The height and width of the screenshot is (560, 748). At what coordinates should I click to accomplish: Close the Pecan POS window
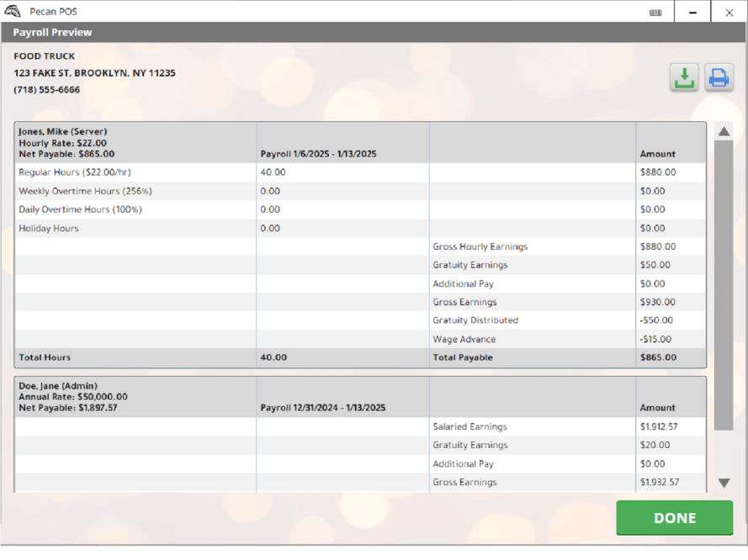pos(729,13)
